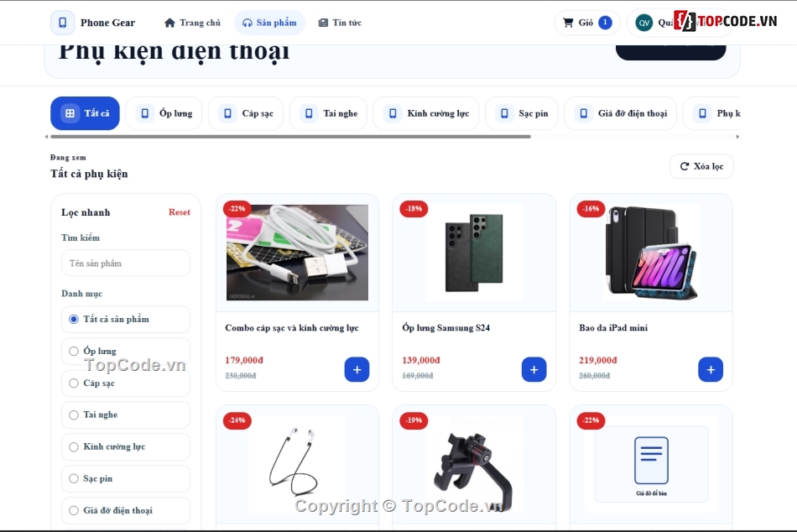Click the 139,000đ price text
This screenshot has height=532, width=797.
[x=421, y=360]
